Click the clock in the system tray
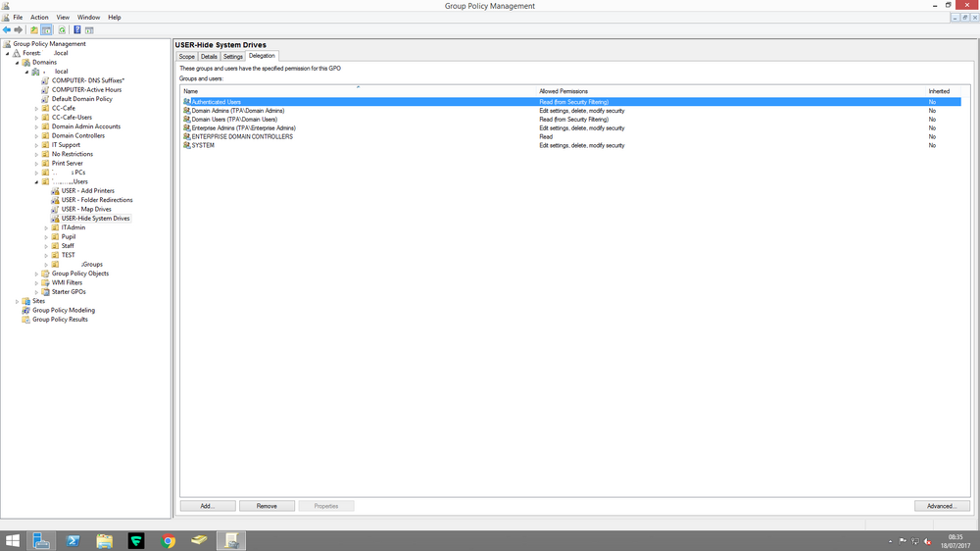The image size is (980, 551). tap(955, 541)
